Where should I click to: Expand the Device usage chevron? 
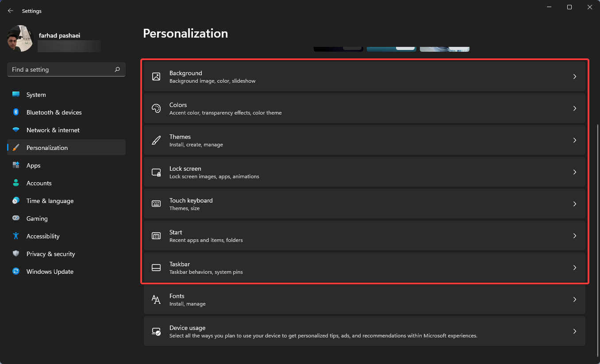(575, 331)
